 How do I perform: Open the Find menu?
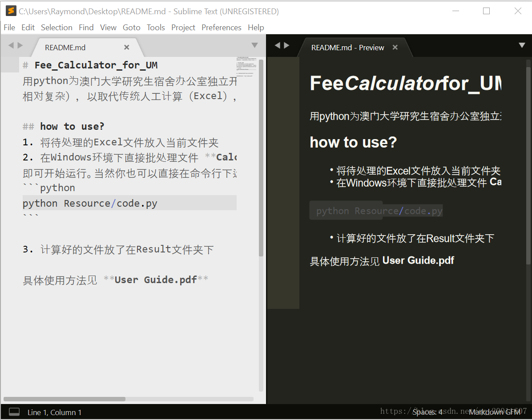[x=86, y=28]
